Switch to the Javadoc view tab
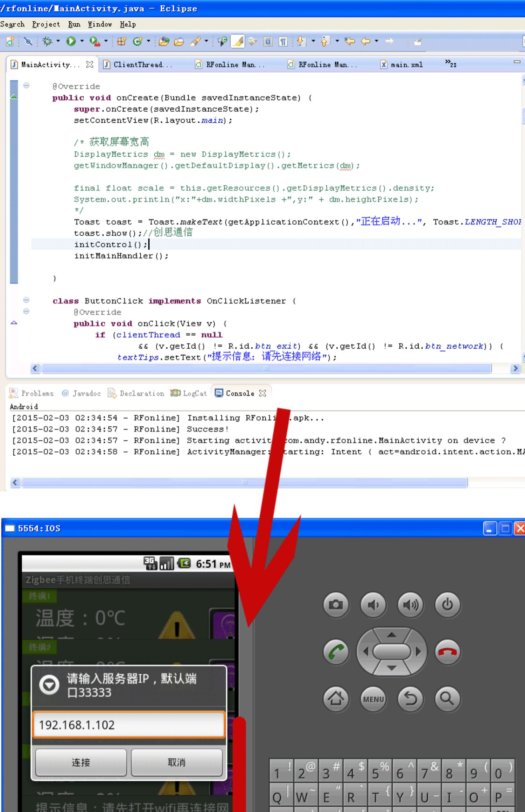Screen dimensions: 525x812 tap(81, 393)
